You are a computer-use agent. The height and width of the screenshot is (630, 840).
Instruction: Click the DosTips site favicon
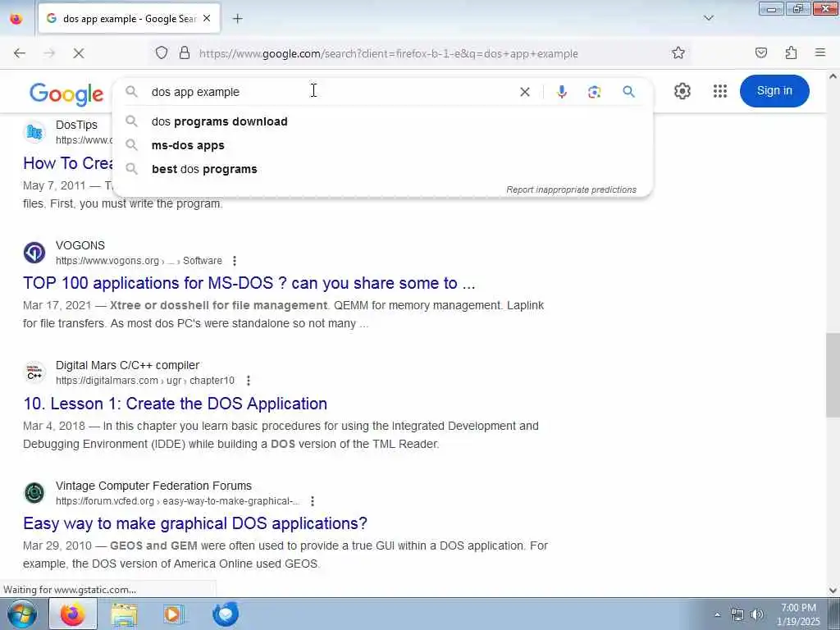34,132
